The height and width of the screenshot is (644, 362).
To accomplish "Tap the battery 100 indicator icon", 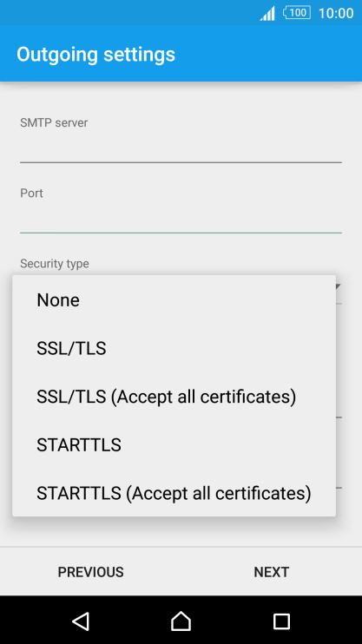I will click(297, 13).
